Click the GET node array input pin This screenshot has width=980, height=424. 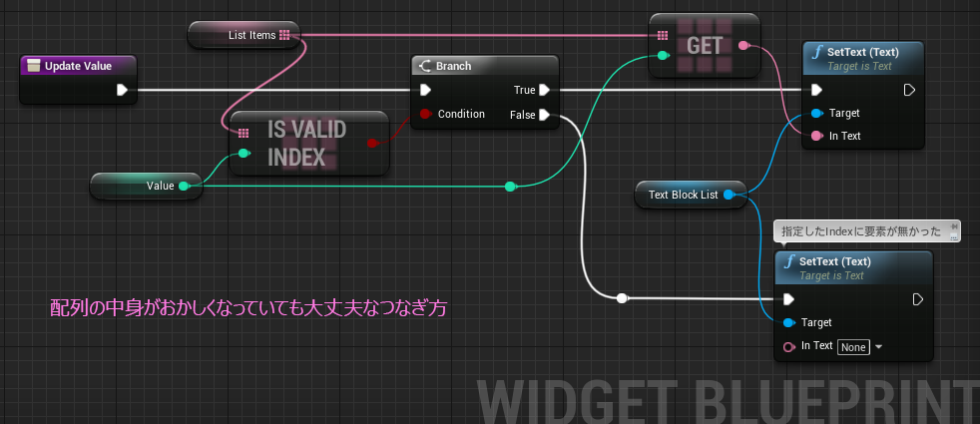(663, 36)
